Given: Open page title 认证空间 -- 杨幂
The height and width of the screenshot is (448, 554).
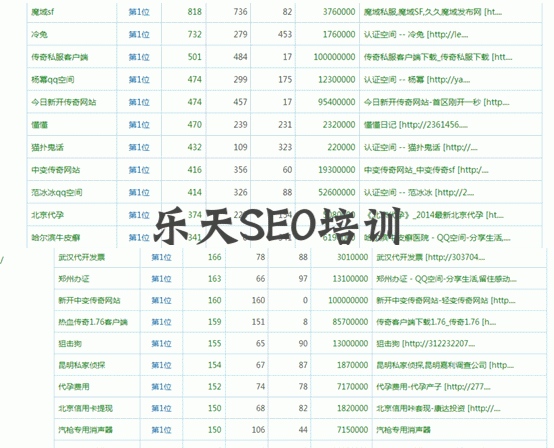Looking at the screenshot, I should tap(394, 80).
